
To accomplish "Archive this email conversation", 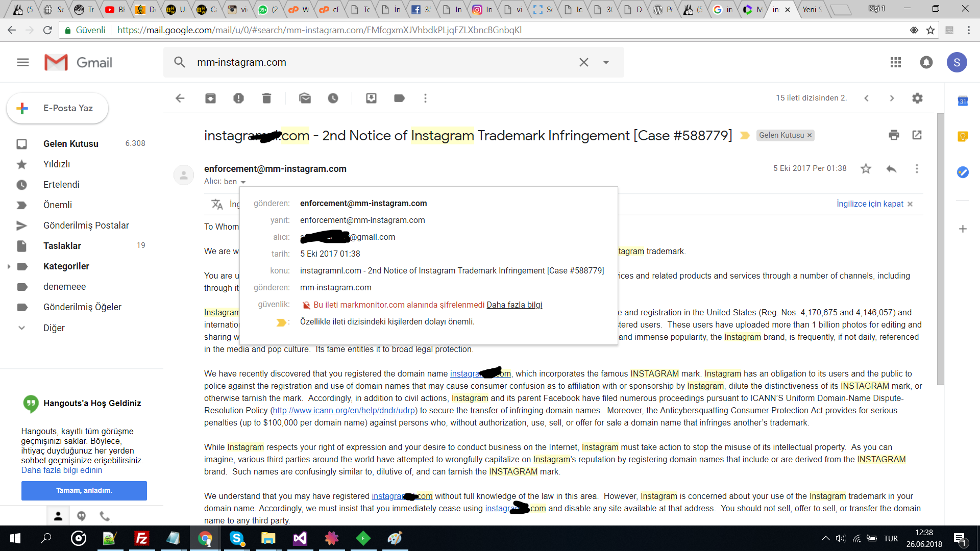I will (210, 98).
